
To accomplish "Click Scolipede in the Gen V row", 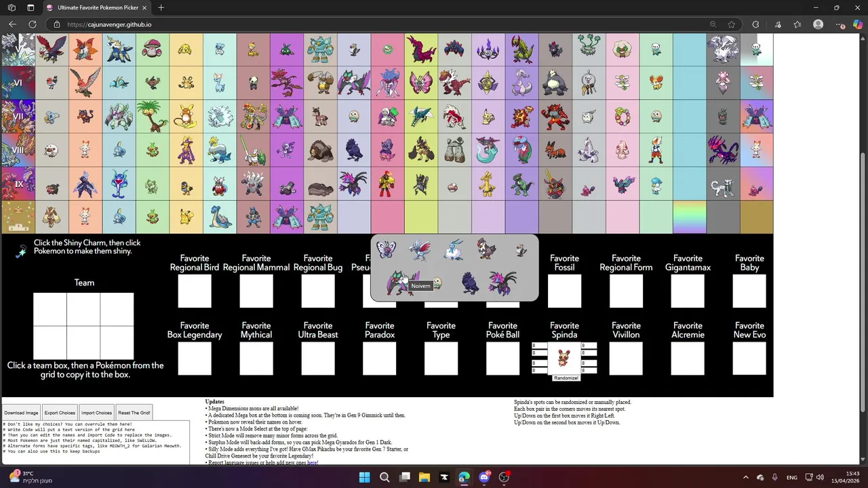I will click(420, 49).
